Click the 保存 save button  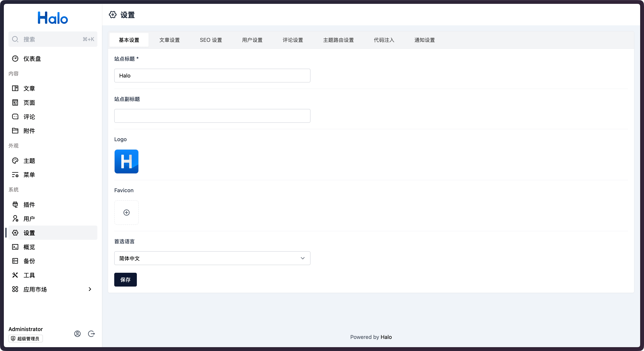[x=125, y=280]
